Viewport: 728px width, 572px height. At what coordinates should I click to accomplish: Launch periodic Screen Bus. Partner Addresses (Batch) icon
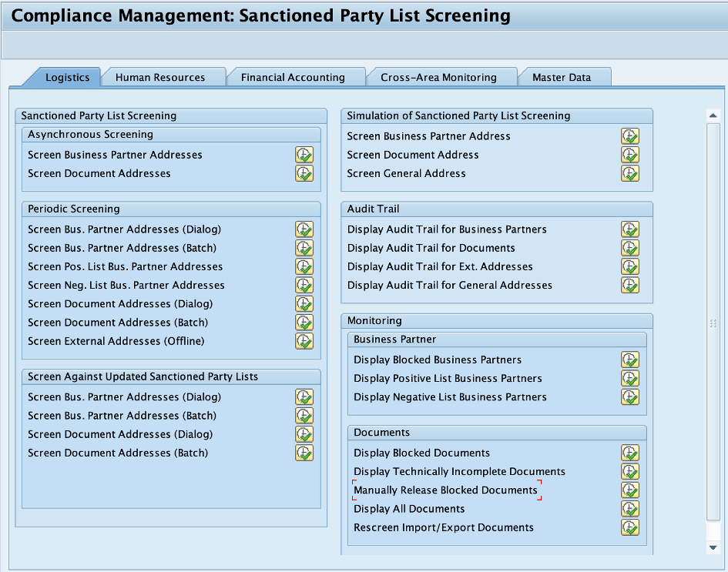tap(304, 248)
